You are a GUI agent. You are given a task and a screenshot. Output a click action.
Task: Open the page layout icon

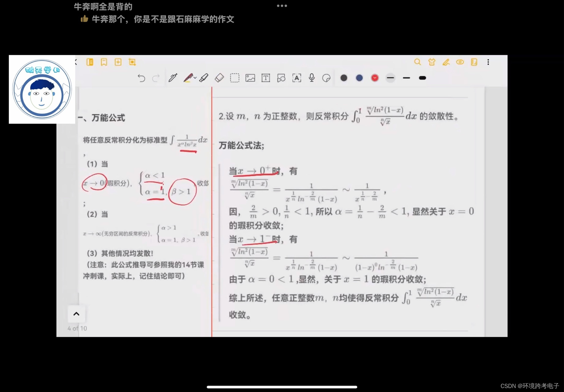click(x=474, y=62)
